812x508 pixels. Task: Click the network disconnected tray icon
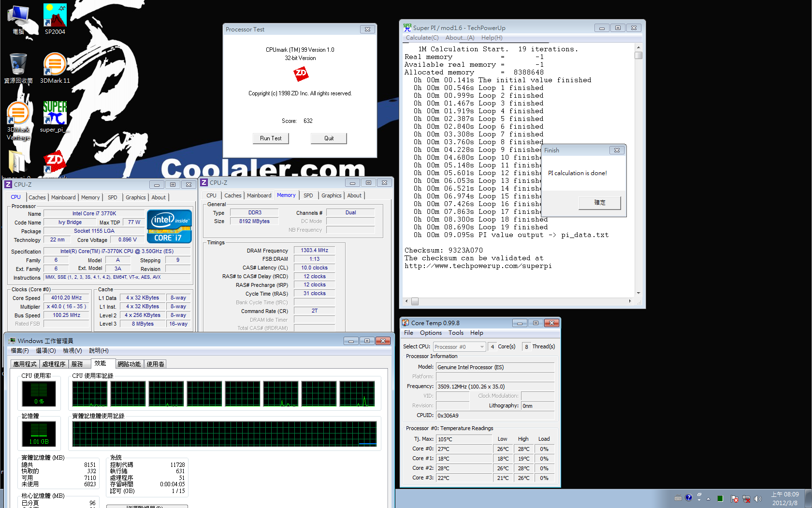(746, 498)
